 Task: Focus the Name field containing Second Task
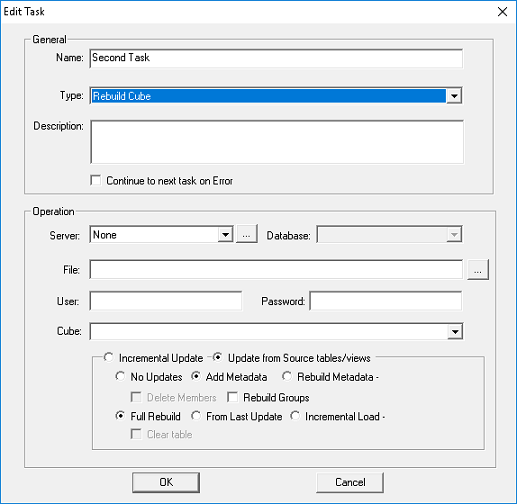276,58
